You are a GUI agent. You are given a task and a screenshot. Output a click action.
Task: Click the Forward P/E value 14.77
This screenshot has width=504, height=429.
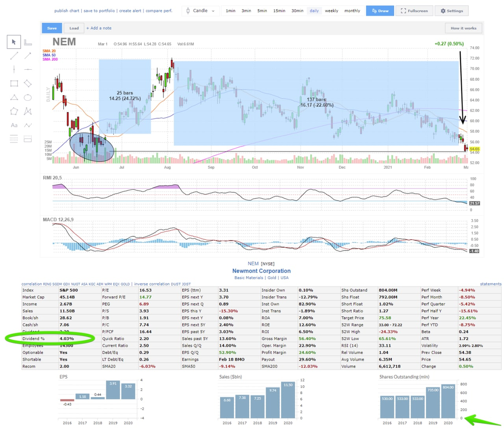tap(145, 297)
